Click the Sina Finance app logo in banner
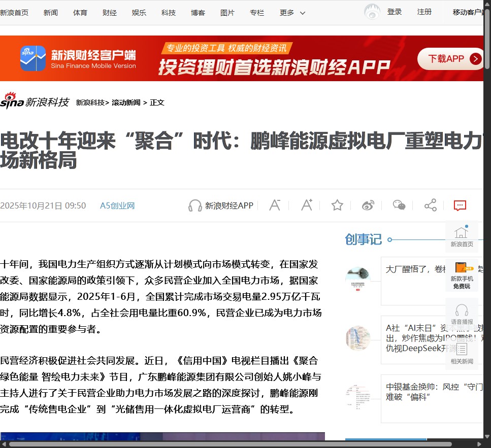491x448 pixels. point(33,58)
